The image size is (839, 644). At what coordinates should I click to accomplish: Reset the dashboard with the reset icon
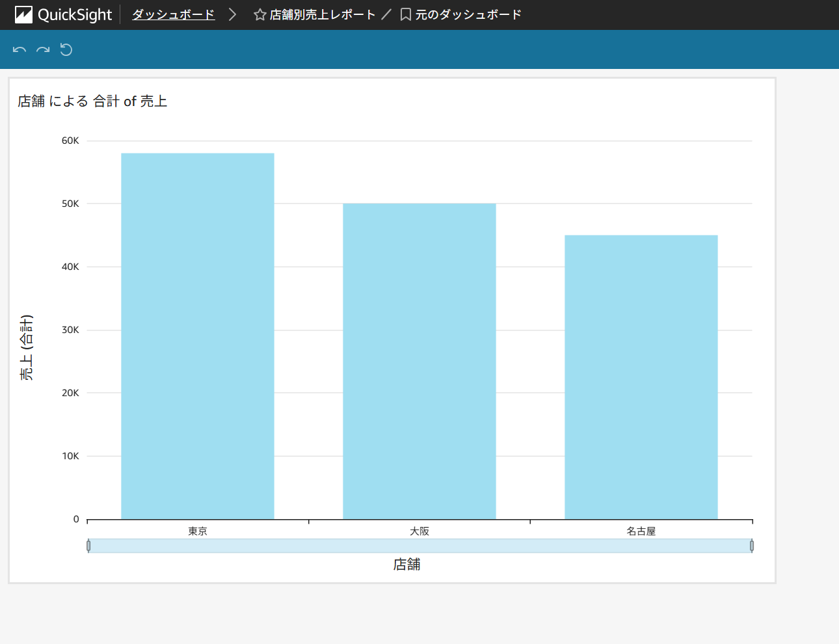(66, 50)
